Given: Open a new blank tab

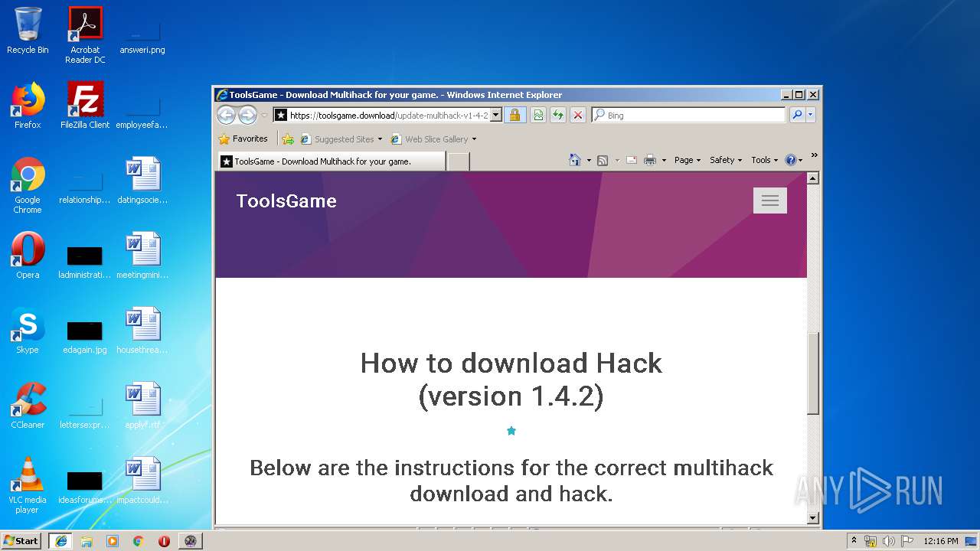Looking at the screenshot, I should point(458,161).
